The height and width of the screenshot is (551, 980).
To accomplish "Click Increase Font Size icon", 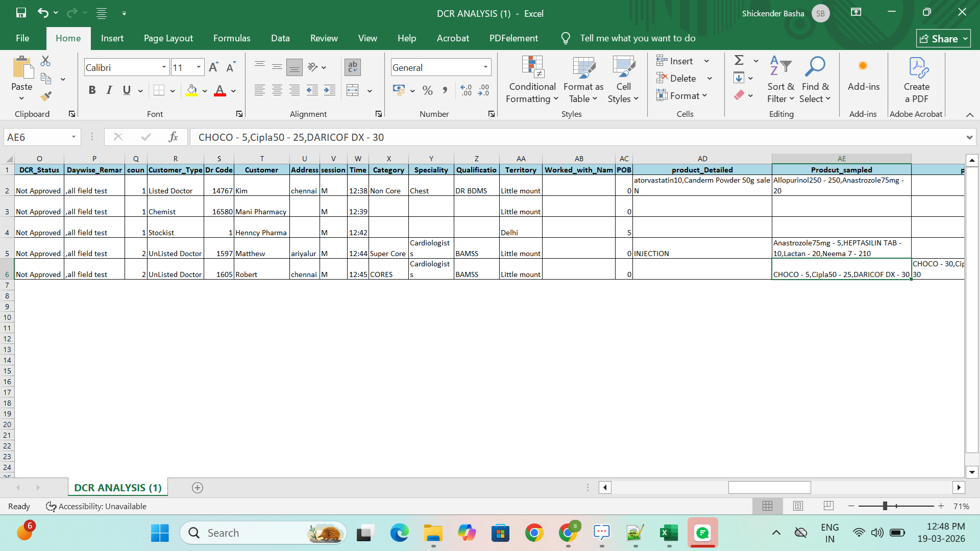I will point(213,67).
